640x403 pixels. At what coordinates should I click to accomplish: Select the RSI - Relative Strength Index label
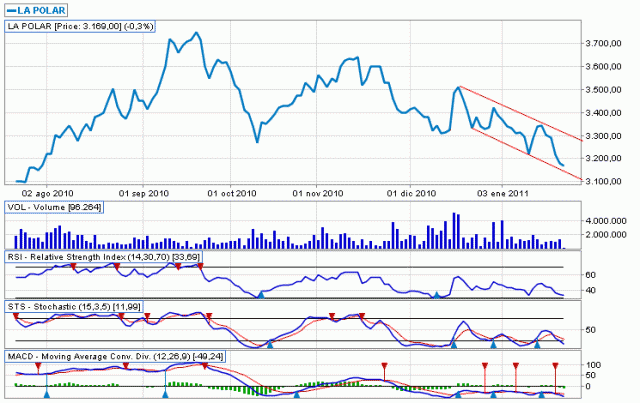(x=103, y=257)
